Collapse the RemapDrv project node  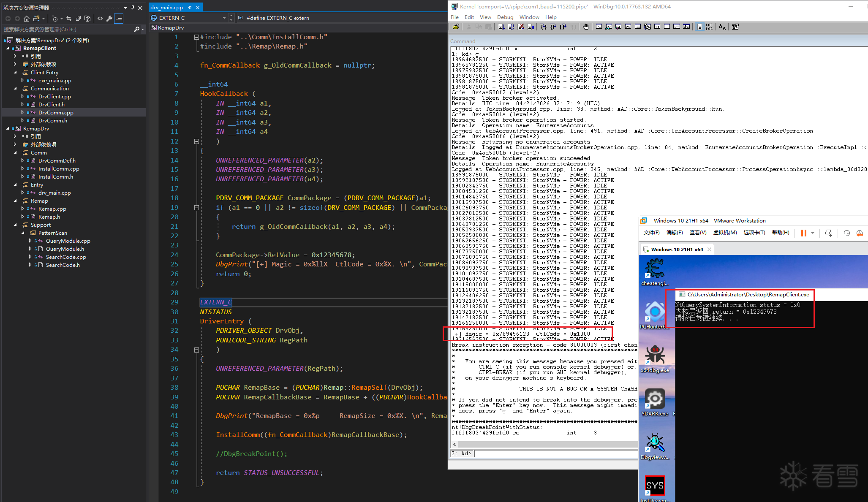[x=8, y=128]
